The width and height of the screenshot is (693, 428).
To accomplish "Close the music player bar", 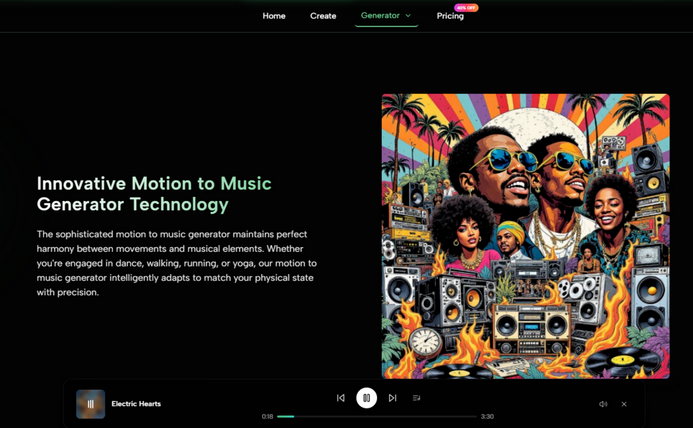I will (x=624, y=404).
